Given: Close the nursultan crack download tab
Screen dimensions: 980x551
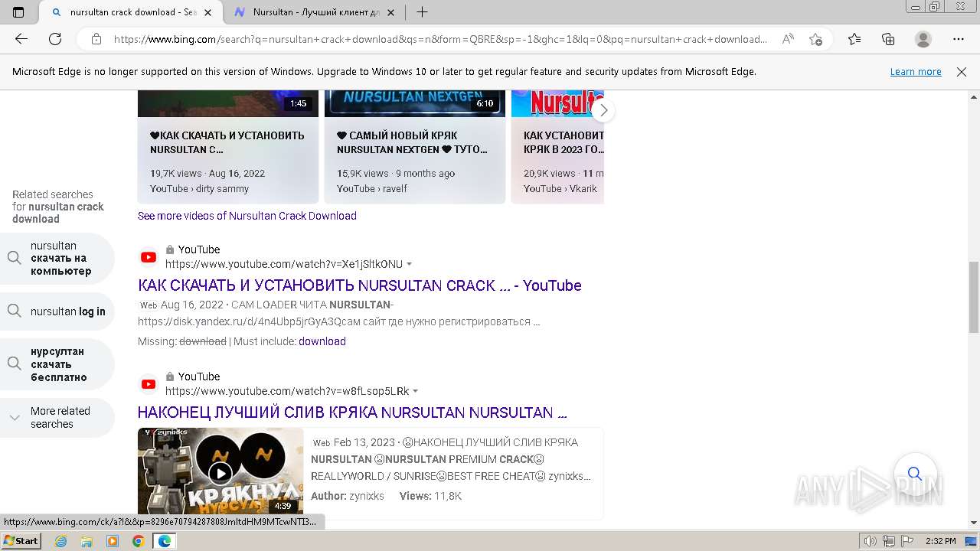Looking at the screenshot, I should (208, 12).
